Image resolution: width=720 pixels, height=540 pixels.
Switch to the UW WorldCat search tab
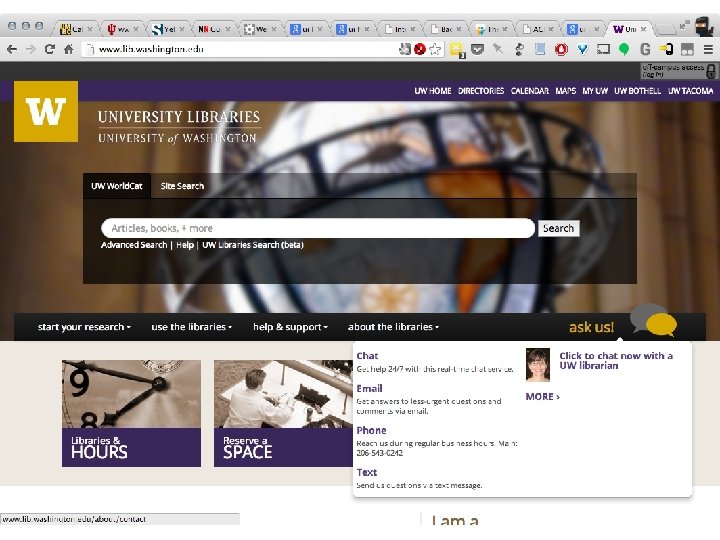tap(117, 186)
